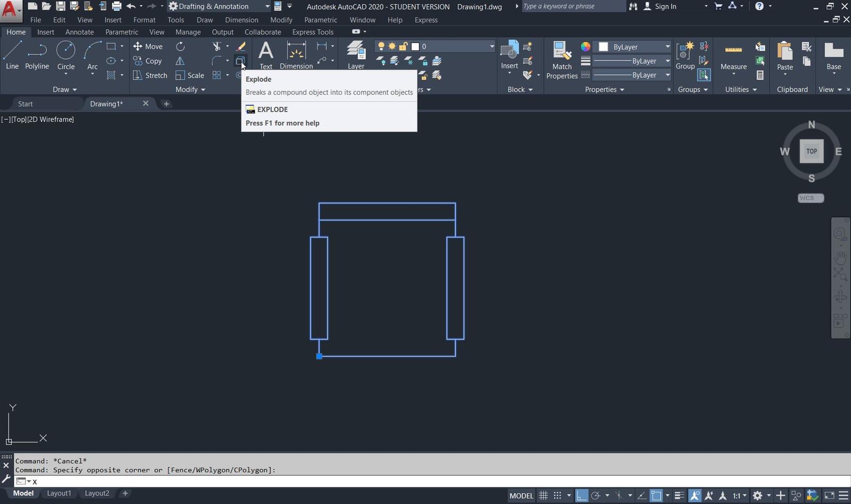Open the Match Properties tool
The image size is (851, 504).
coord(562,58)
